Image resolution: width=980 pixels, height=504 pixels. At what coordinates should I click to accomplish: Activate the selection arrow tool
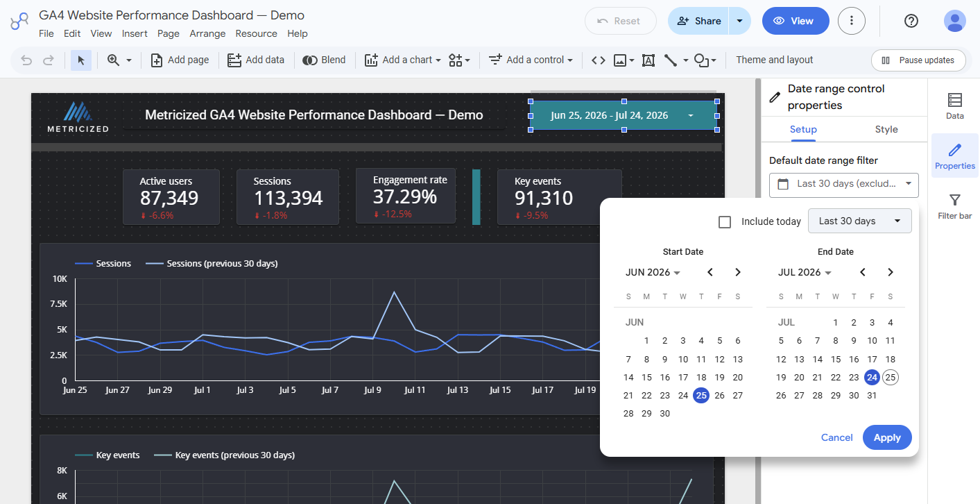coord(81,60)
